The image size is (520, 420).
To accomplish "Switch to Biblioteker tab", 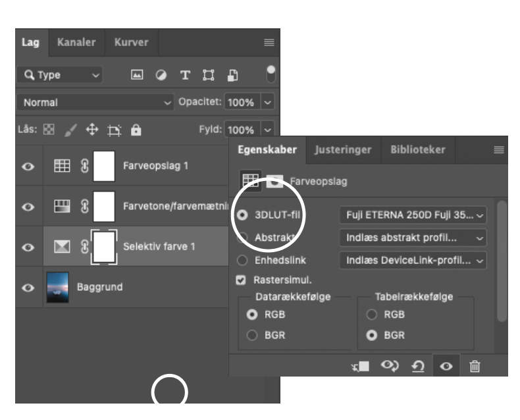I will pyautogui.click(x=418, y=149).
